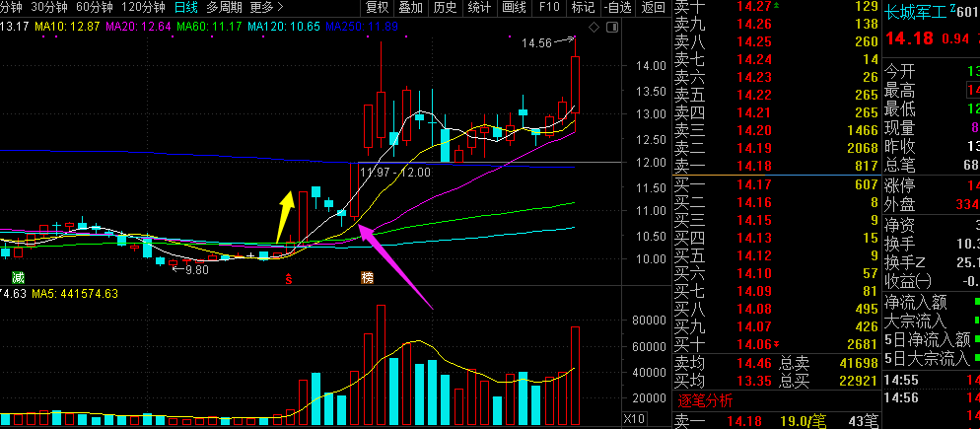
Task: Toggle the side panel layout icon
Action: [x=612, y=27]
